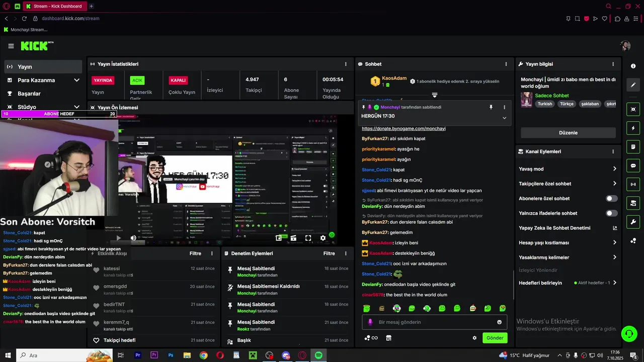
Task: Enable picture-in-picture on preview player
Action: (278, 238)
